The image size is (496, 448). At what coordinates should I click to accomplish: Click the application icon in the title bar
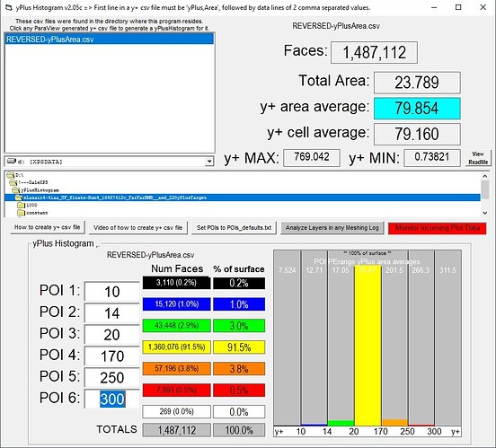(x=9, y=7)
